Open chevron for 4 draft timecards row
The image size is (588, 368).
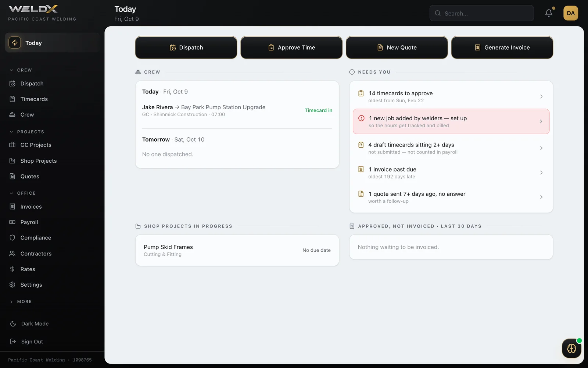(x=541, y=148)
